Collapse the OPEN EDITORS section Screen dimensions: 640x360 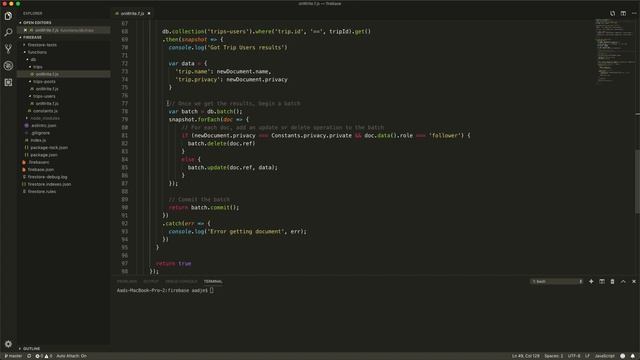(x=37, y=23)
